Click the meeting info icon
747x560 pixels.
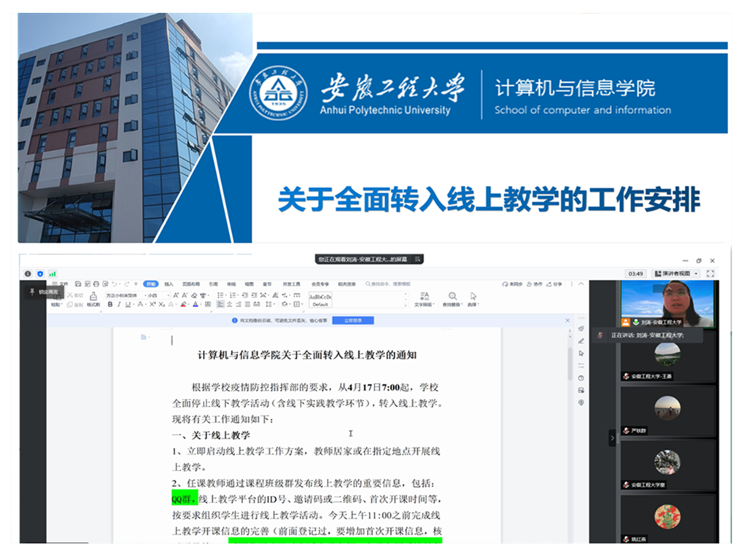pos(28,273)
